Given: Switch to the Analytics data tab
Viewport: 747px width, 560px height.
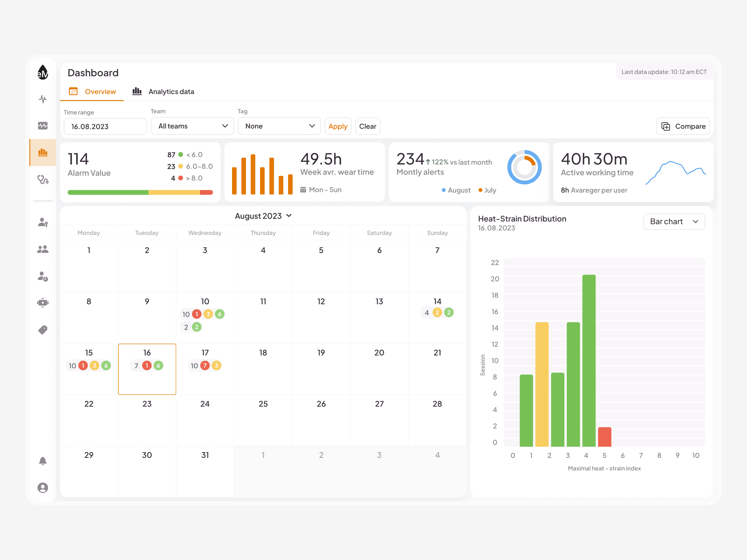Looking at the screenshot, I should [x=163, y=92].
